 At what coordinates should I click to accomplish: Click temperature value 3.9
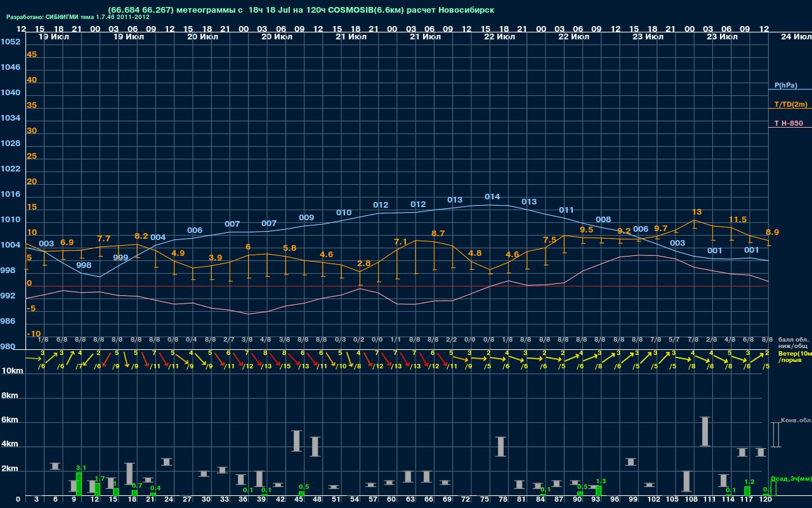(216, 258)
